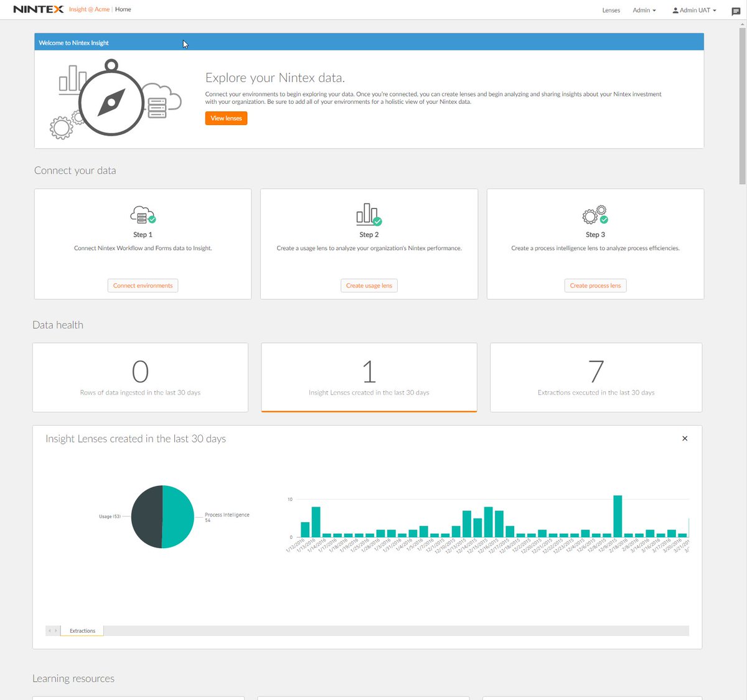Screen dimensions: 747x700
Task: Click the Insight @ Acme breadcrumb
Action: [89, 9]
